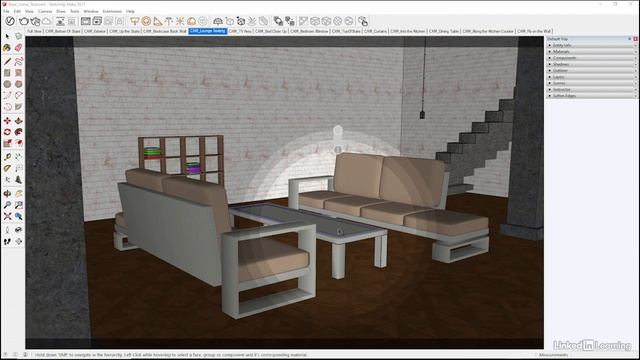
Task: Click the V-Ray checkmark logo icon
Action: point(10,21)
